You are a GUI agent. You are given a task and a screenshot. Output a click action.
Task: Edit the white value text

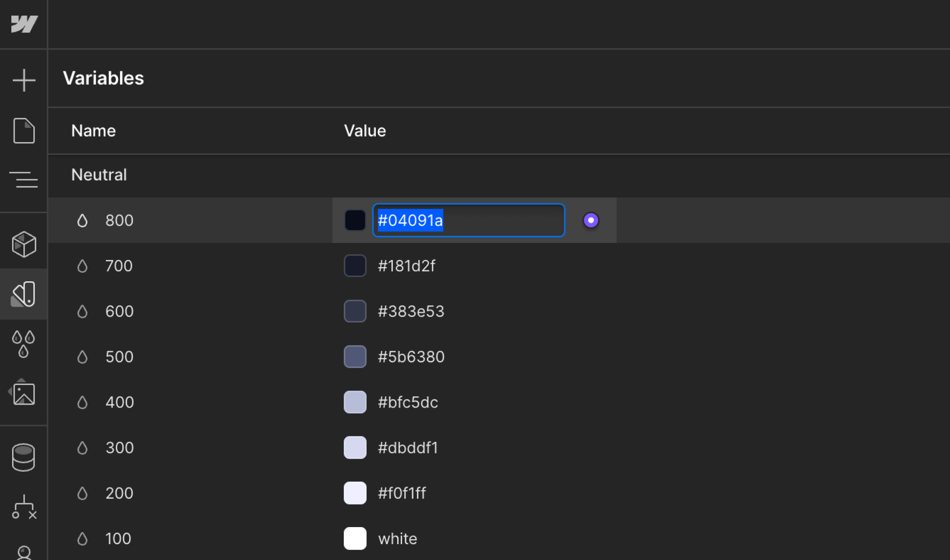coord(397,538)
